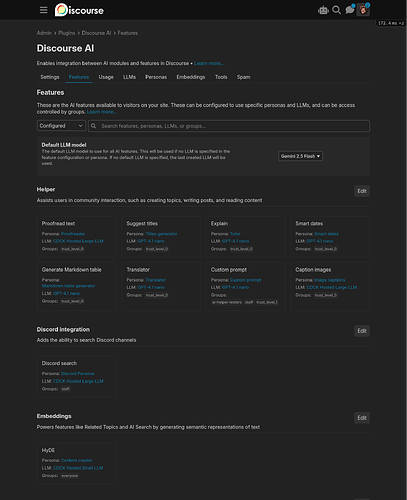407x500 pixels.
Task: Open the Proofreader persona link
Action: (73, 234)
